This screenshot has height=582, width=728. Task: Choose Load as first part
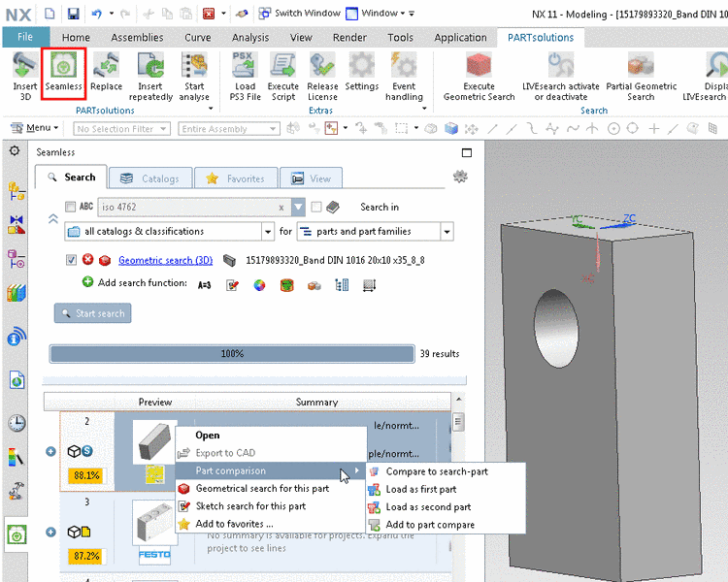[x=446, y=489]
